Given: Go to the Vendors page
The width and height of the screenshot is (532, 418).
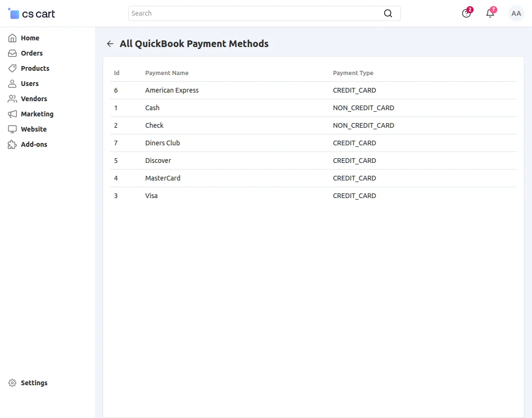Looking at the screenshot, I should 34,98.
